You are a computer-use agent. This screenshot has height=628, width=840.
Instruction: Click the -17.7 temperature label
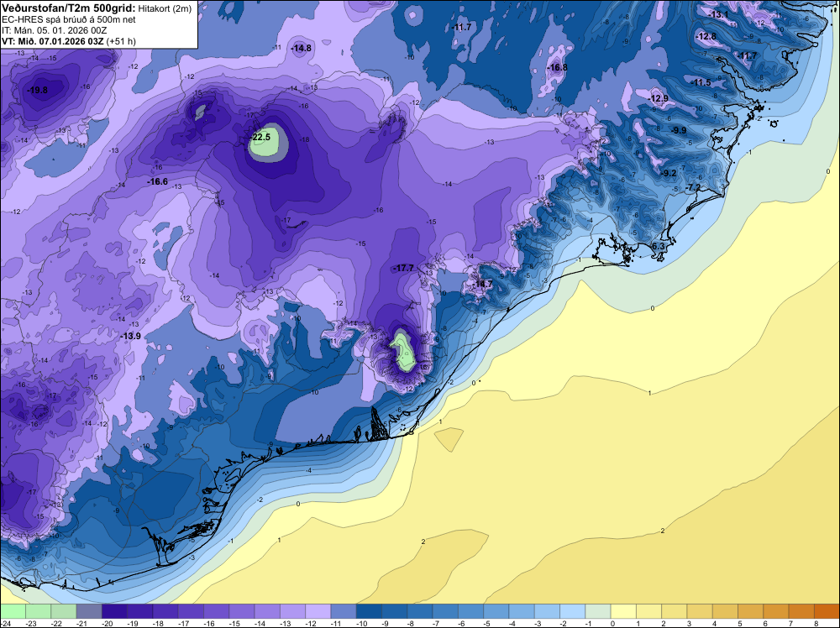pyautogui.click(x=403, y=268)
